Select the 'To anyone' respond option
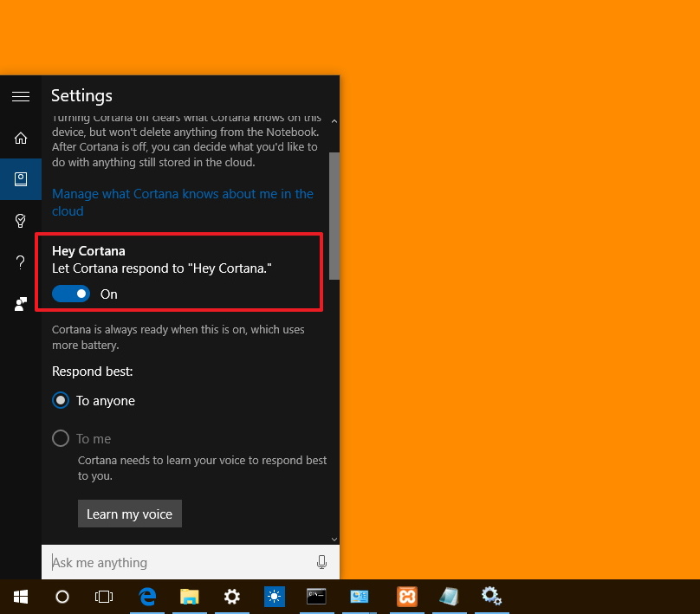 60,400
